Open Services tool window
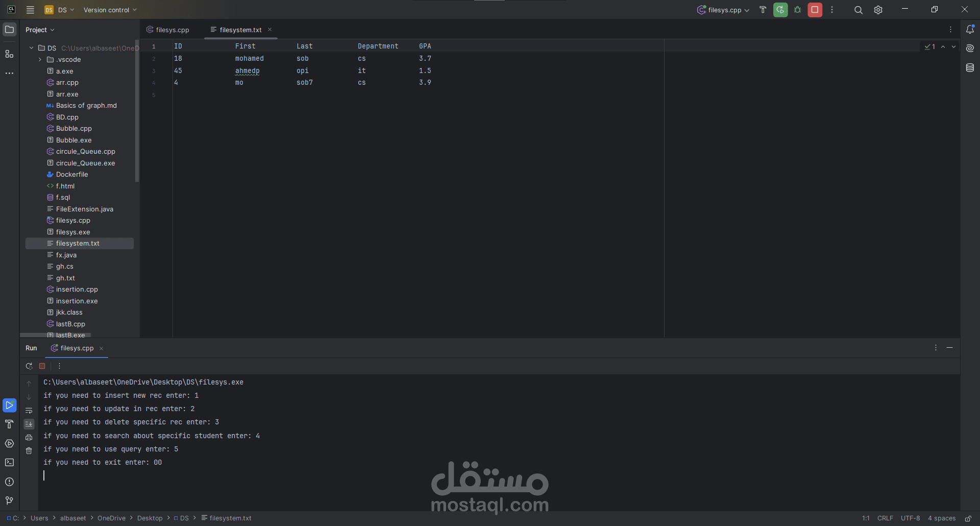 (9, 443)
